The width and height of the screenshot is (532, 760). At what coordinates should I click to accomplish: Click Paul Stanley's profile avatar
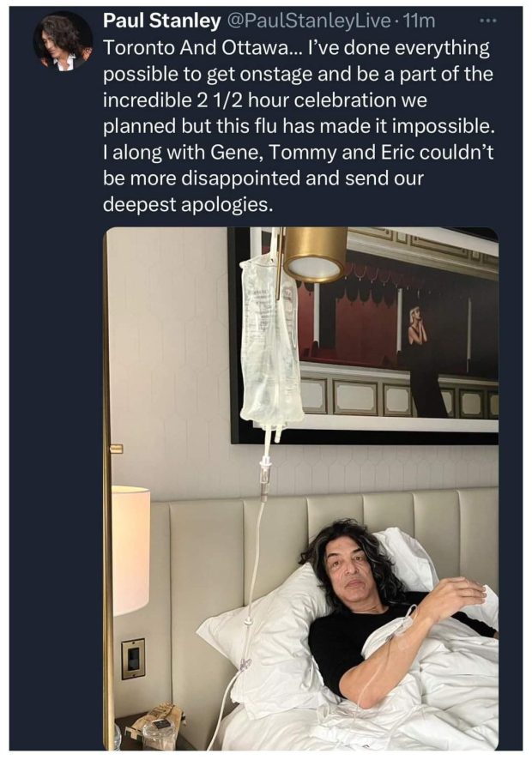coord(62,41)
